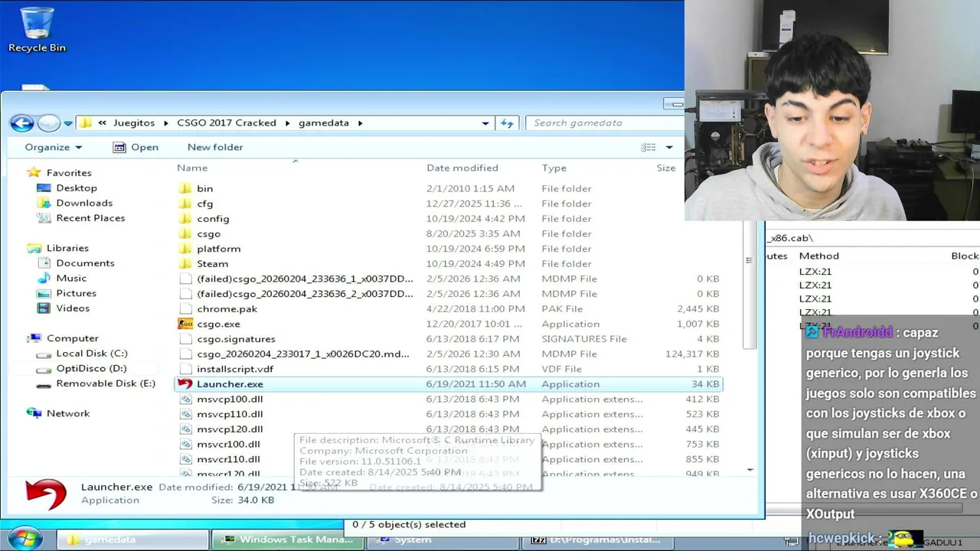Select the msvcr100.dll file icon
This screenshot has width=980, height=551.
185,444
